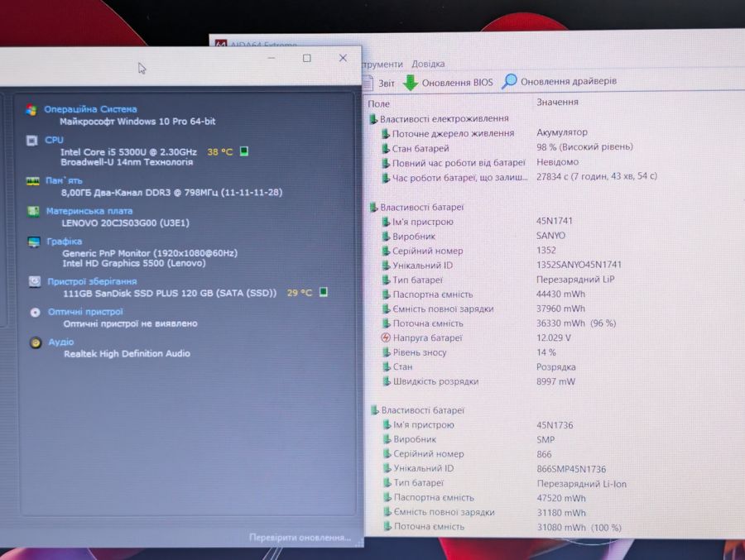Click the green download arrow icon for BIOS update
Screen dimensions: 745x560
410,83
